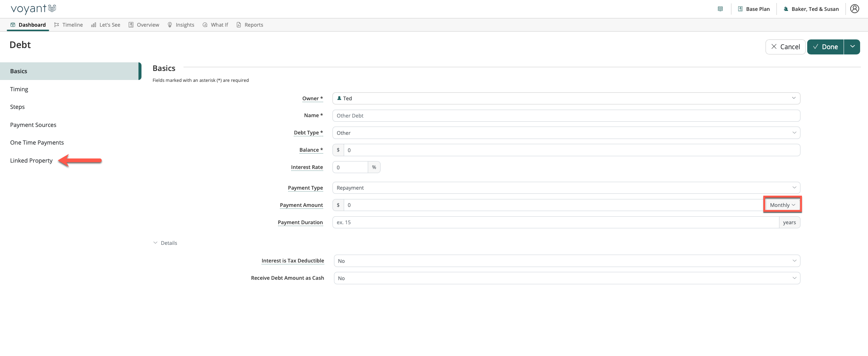
Task: Open the Baker, Ted & Susan client menu
Action: pyautogui.click(x=811, y=9)
